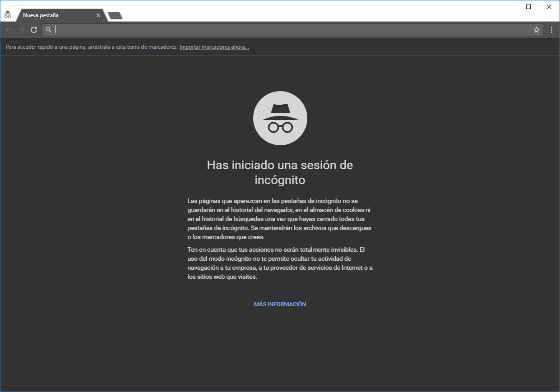Image resolution: width=560 pixels, height=392 pixels.
Task: Click the forward navigation arrow
Action: 21,30
